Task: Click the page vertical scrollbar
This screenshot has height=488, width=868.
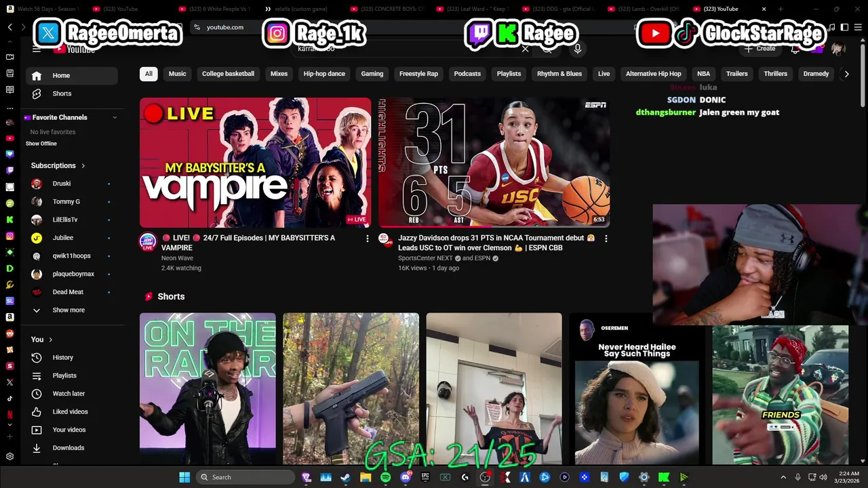Action: pos(863,75)
